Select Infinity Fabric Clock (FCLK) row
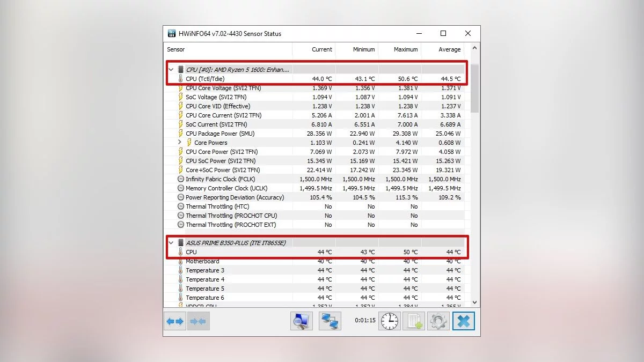644x362 pixels. point(314,179)
